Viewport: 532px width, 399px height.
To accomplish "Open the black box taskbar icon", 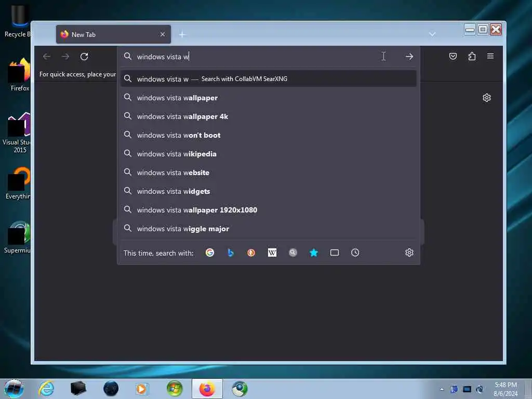I will tap(78, 389).
